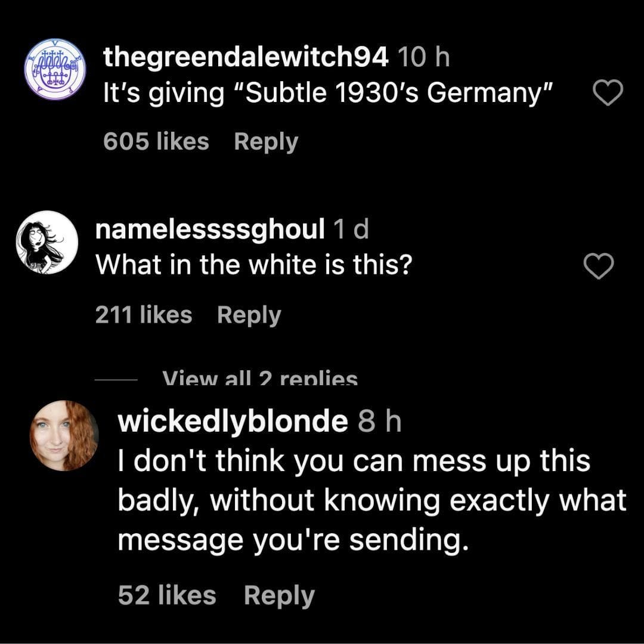This screenshot has width=644, height=644.
Task: See the 52 likes on wickedlyblonde's comment
Action: pos(167,595)
